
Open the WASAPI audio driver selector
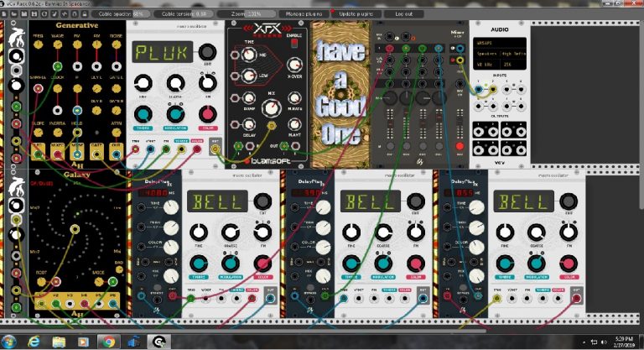pos(500,43)
